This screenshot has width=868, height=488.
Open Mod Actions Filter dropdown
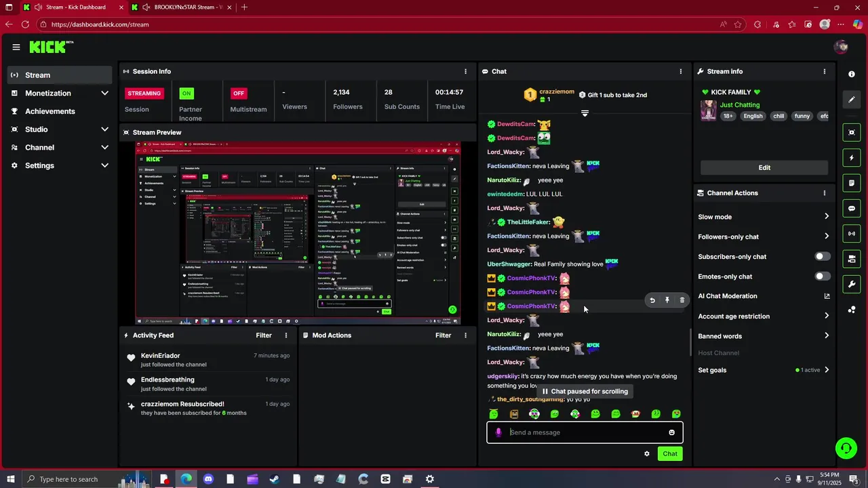pyautogui.click(x=443, y=335)
